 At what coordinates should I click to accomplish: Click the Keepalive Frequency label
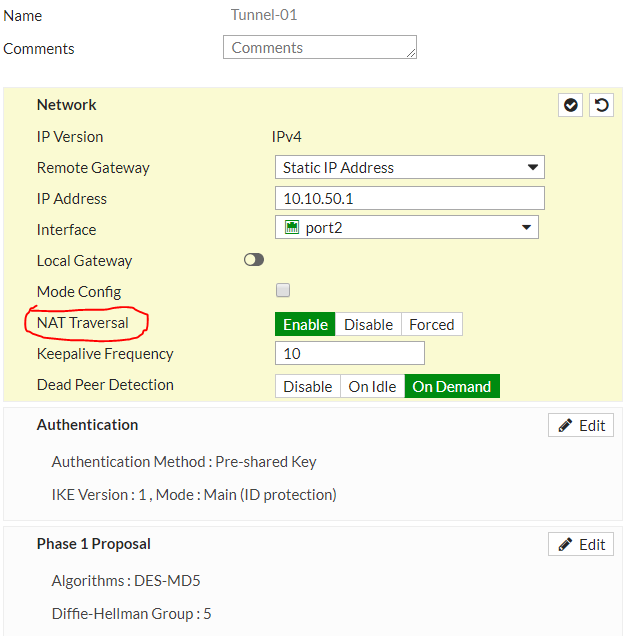105,354
